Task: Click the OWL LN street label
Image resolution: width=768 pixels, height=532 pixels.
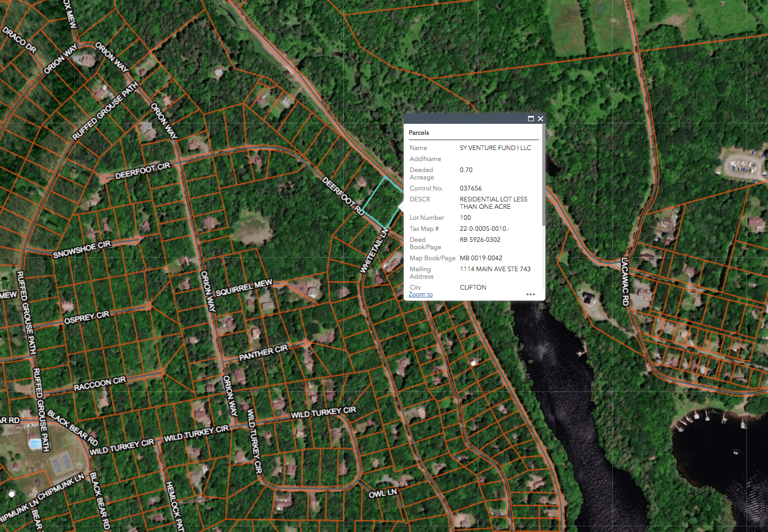Action: click(x=383, y=493)
